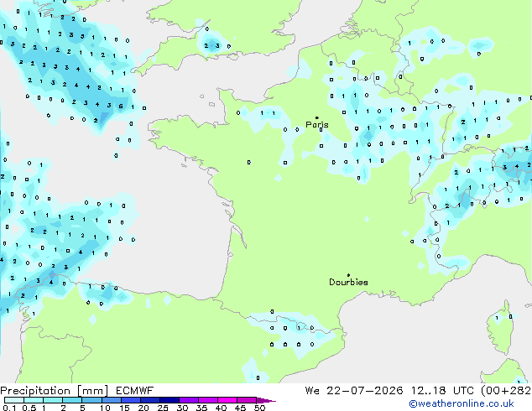
Task: Click the 'We 22-07-2026' date text
Action: pos(354,391)
